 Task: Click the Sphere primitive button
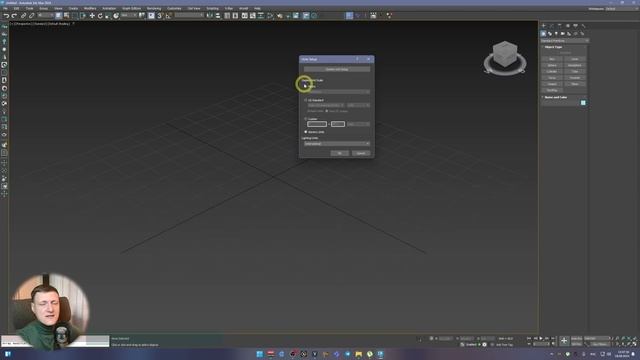click(552, 65)
